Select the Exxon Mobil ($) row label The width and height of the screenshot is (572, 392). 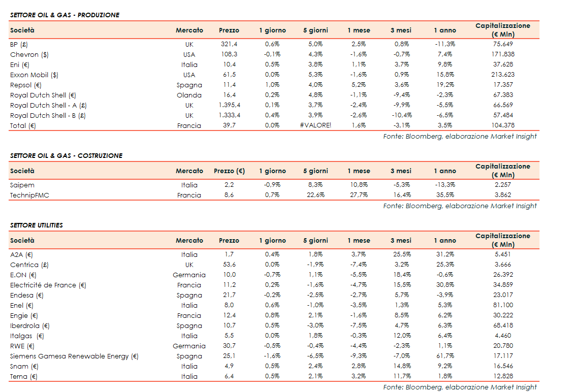[x=34, y=75]
